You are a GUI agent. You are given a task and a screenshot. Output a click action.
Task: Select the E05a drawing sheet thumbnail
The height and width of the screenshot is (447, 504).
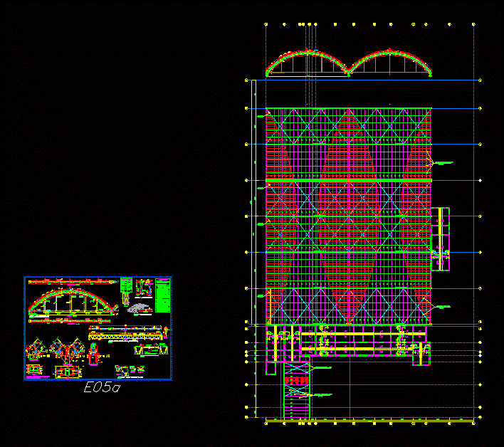pos(98,328)
